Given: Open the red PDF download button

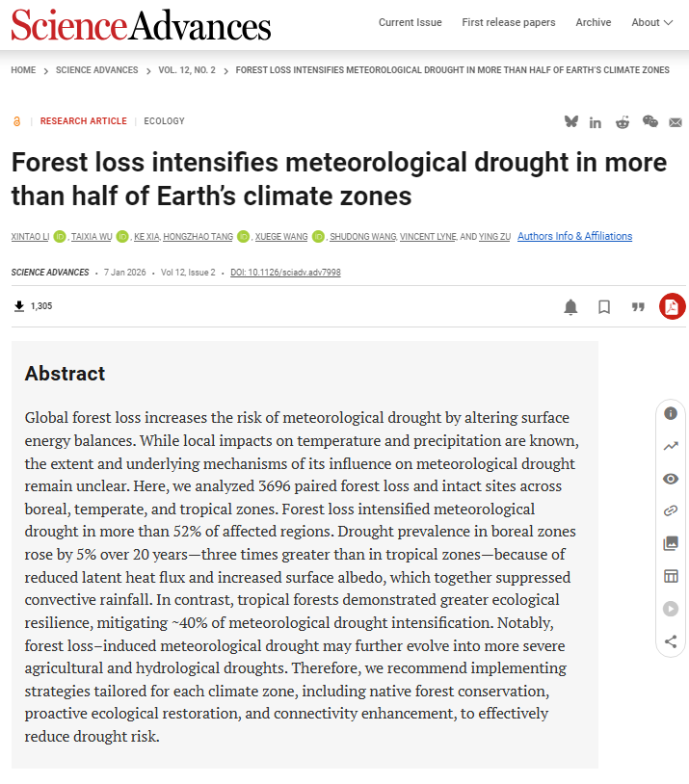Looking at the screenshot, I should 672,306.
